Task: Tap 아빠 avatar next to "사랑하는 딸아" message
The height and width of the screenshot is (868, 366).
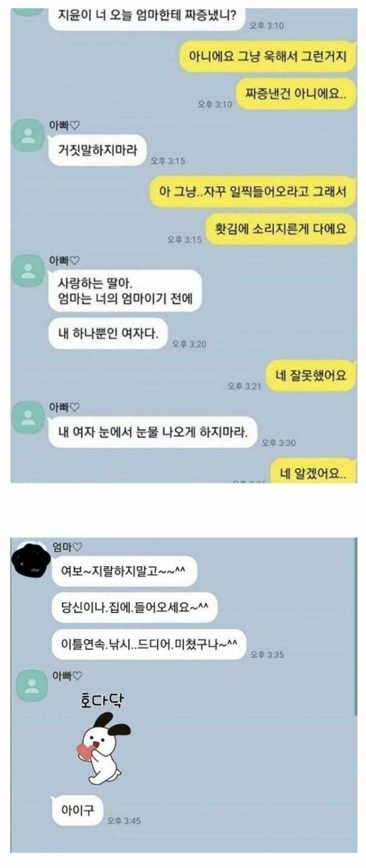Action: point(28,271)
